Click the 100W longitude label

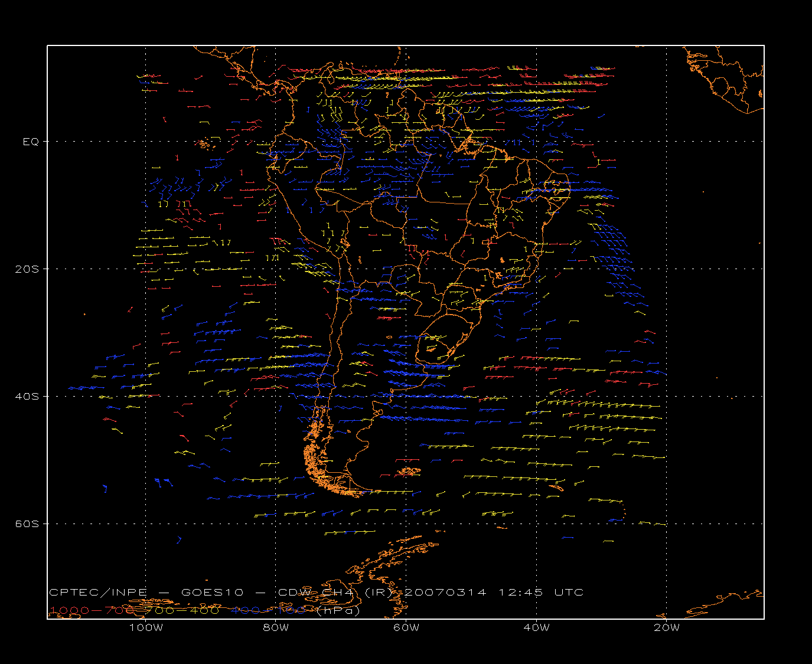[x=146, y=627]
